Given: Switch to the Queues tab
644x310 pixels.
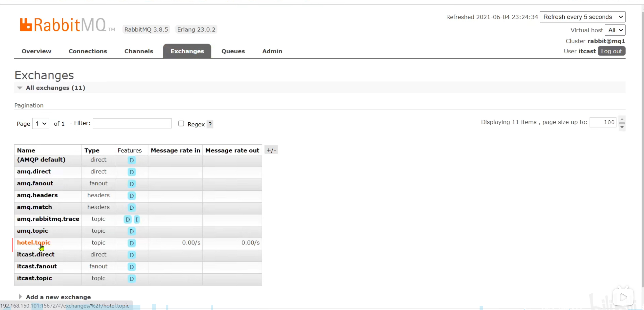Looking at the screenshot, I should click(x=233, y=51).
